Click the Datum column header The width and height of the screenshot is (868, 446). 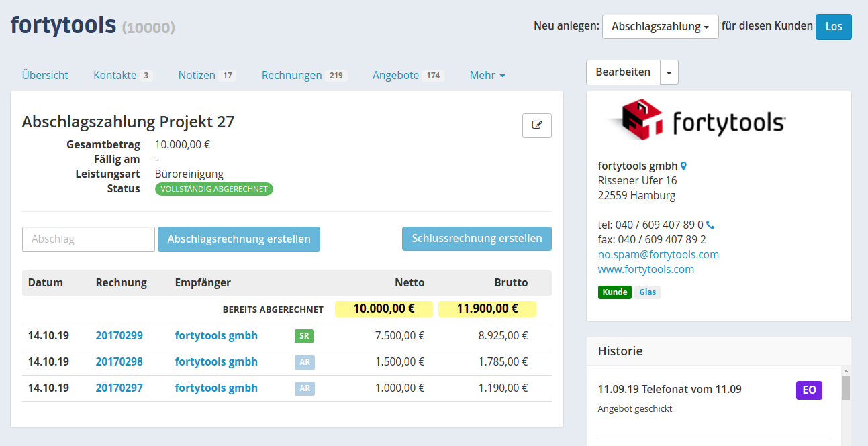[46, 283]
